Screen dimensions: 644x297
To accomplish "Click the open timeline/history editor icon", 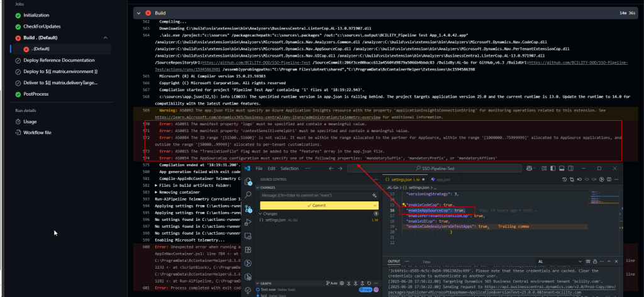I will [565, 179].
